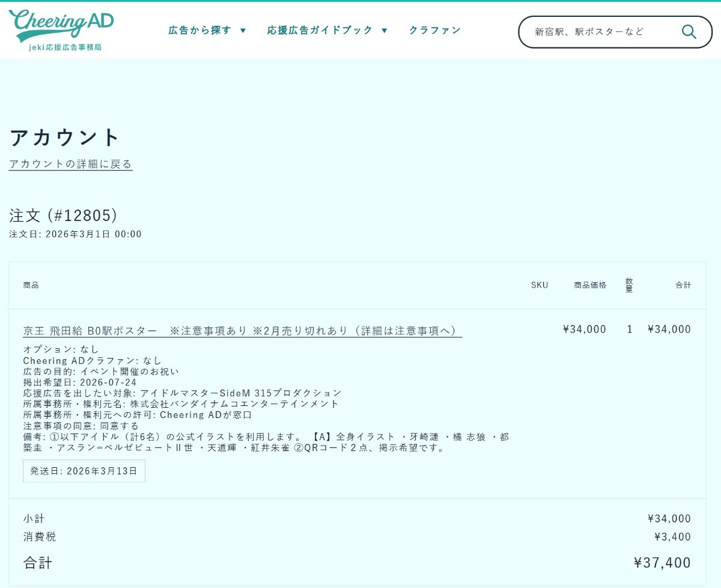This screenshot has height=588, width=721.
Task: Click the 注意事項の同意: 同意する line
Action: [81, 425]
